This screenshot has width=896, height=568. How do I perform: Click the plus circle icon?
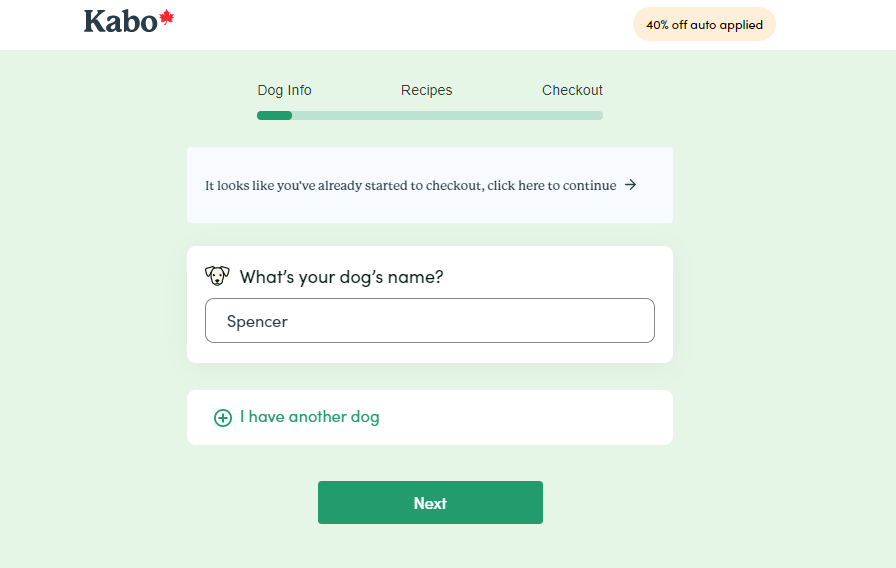(223, 418)
